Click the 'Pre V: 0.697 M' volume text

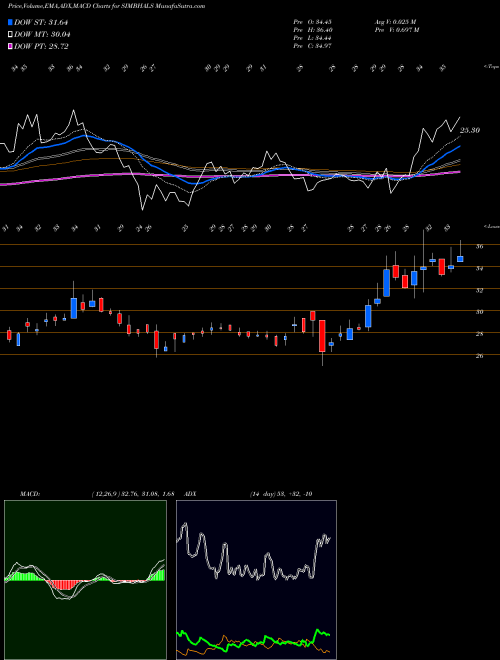396,30
